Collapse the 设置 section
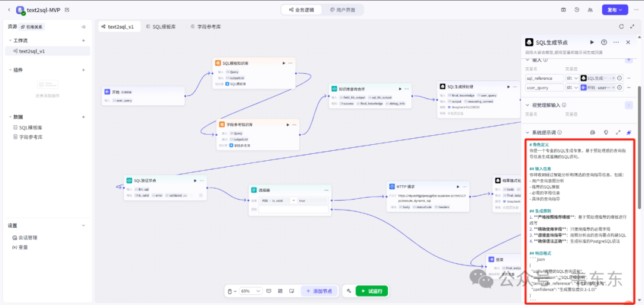 point(83,225)
